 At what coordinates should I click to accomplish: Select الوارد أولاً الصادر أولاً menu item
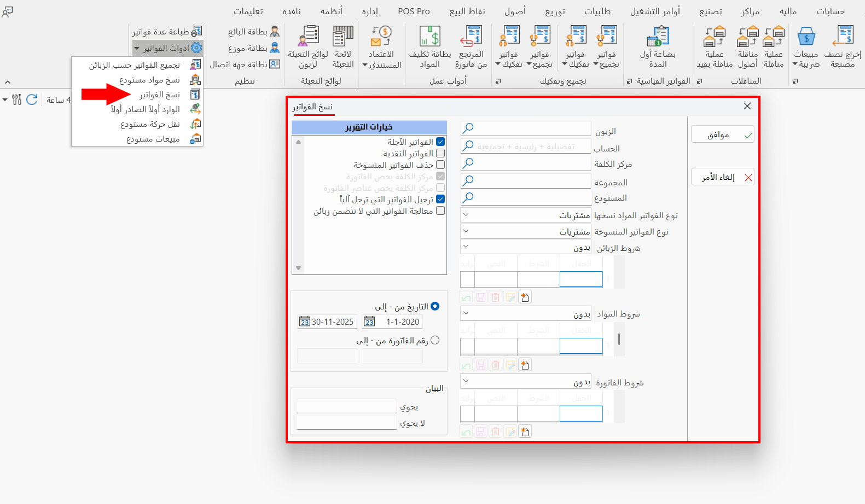coord(137,109)
